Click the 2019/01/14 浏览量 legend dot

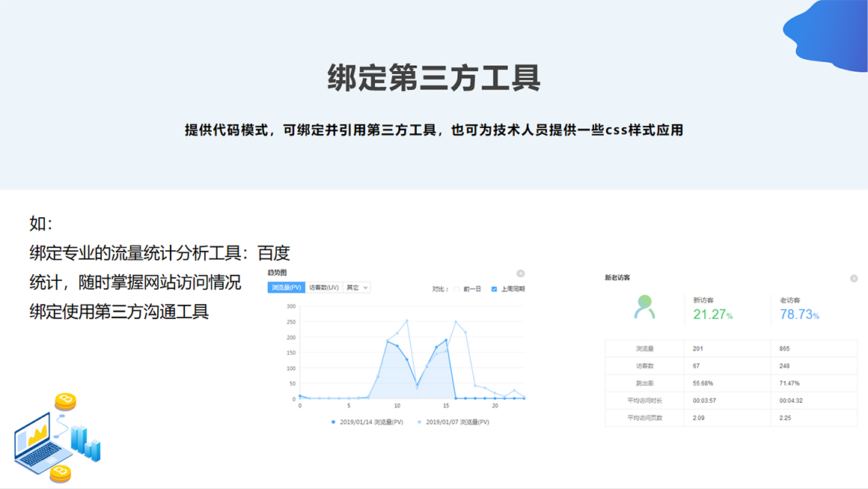click(333, 422)
